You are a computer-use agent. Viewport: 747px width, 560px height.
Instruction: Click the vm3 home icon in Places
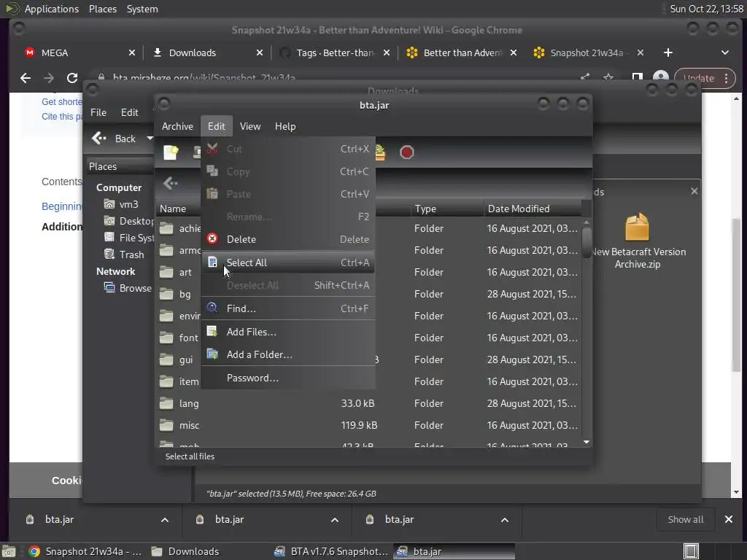coord(109,204)
